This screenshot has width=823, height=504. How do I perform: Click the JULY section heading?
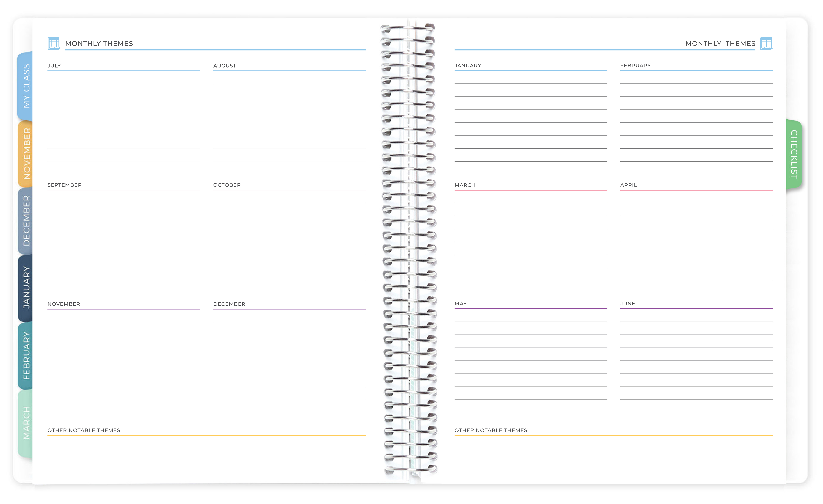point(54,65)
